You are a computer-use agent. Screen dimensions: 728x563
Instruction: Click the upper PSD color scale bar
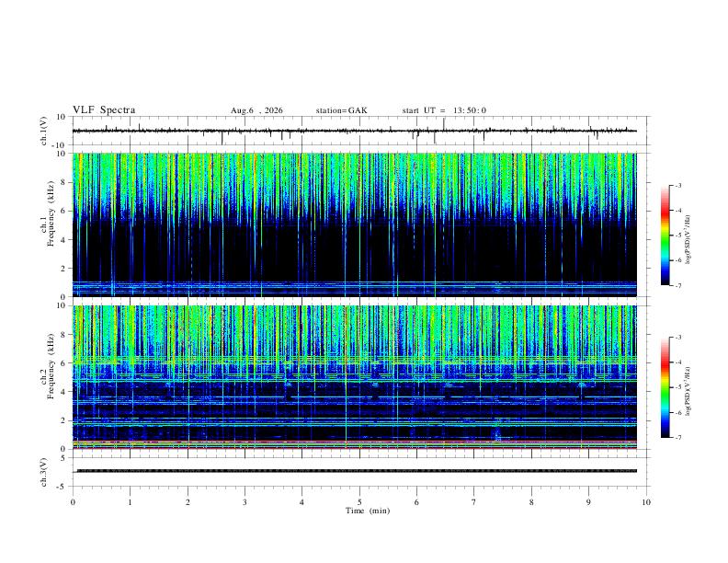click(665, 236)
